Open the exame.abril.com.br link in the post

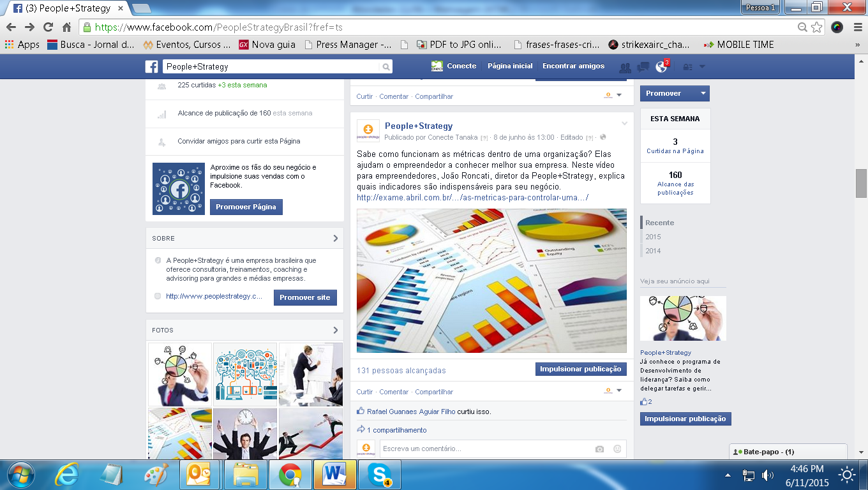(x=472, y=198)
